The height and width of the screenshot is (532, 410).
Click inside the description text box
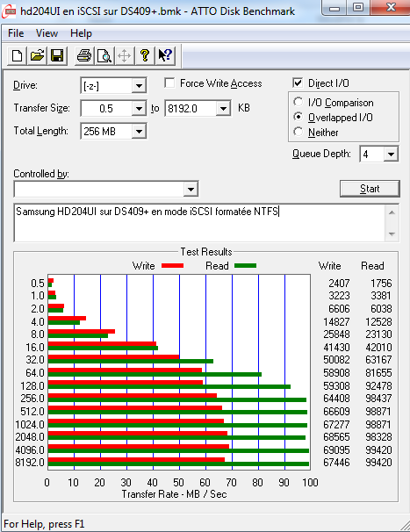pyautogui.click(x=200, y=223)
